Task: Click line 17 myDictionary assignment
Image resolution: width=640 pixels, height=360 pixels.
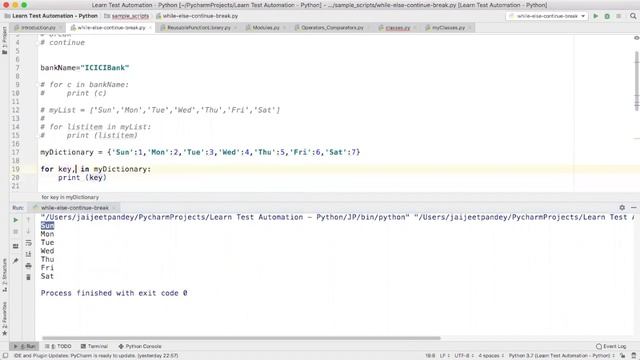Action: pos(200,152)
